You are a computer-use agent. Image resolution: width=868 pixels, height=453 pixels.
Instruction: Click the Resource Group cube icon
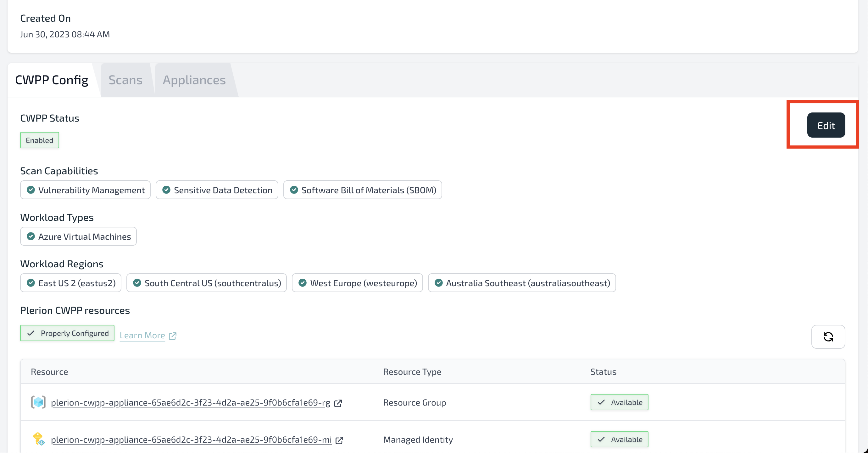38,402
